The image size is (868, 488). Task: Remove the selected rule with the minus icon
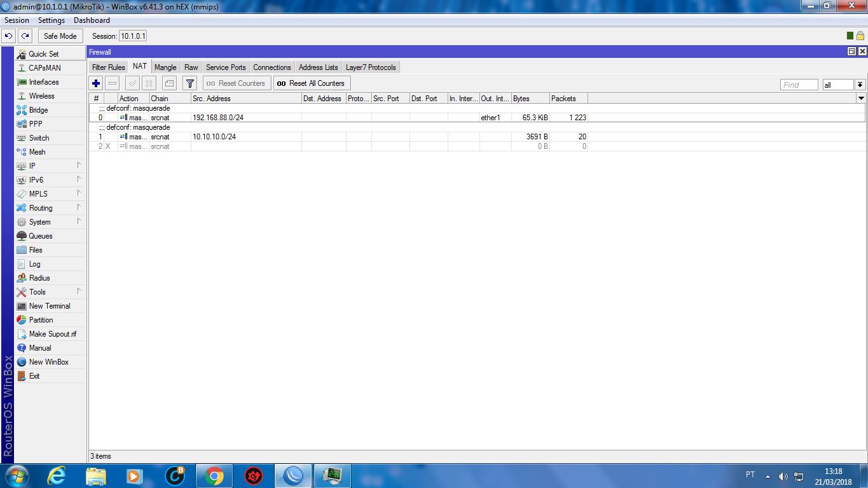[x=113, y=83]
